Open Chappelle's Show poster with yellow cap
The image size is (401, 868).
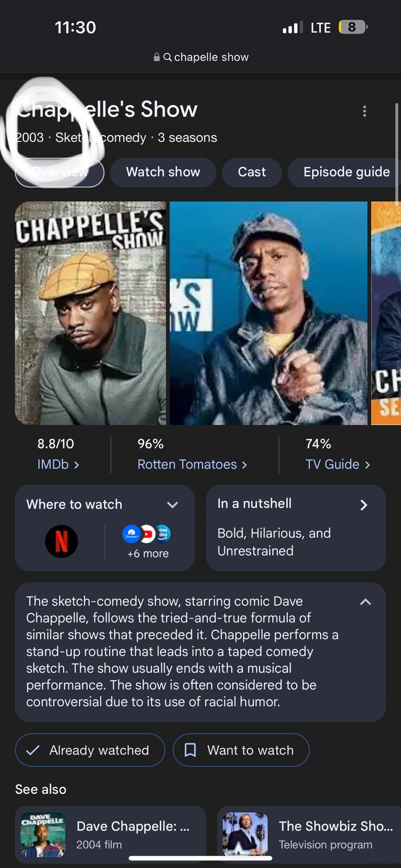[x=91, y=313]
